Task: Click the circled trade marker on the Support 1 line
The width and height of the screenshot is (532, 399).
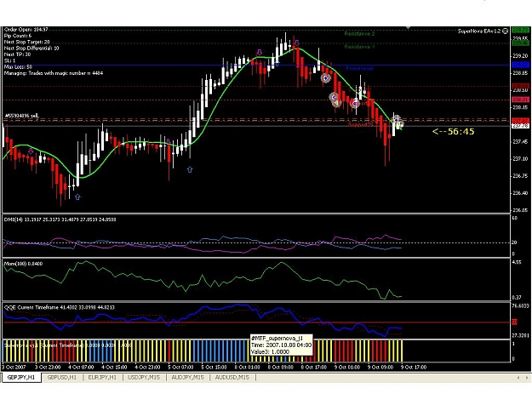Action: 355,103
